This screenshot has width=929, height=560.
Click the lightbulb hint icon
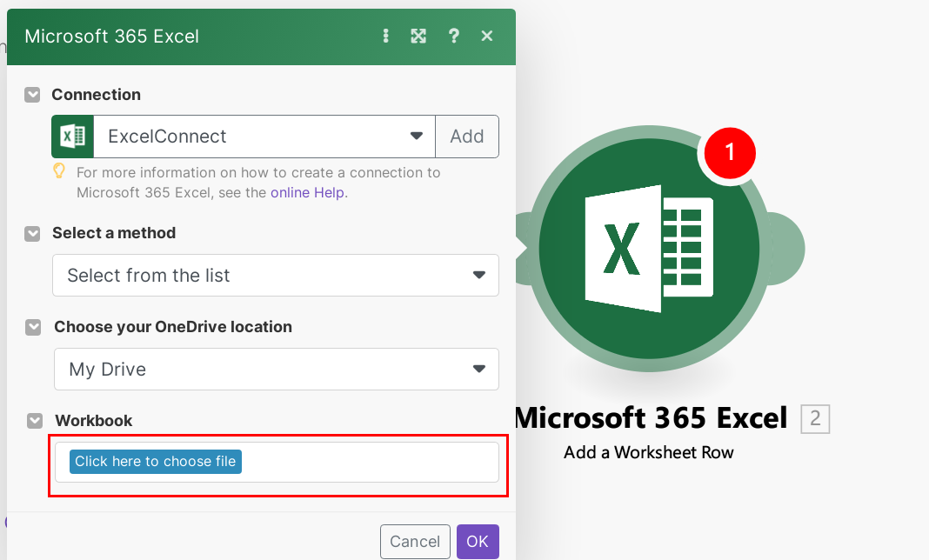pos(59,172)
